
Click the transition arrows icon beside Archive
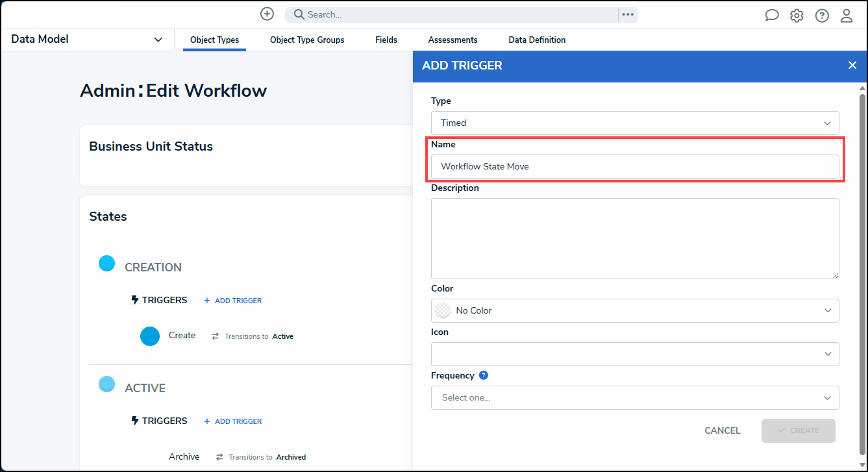coord(219,457)
